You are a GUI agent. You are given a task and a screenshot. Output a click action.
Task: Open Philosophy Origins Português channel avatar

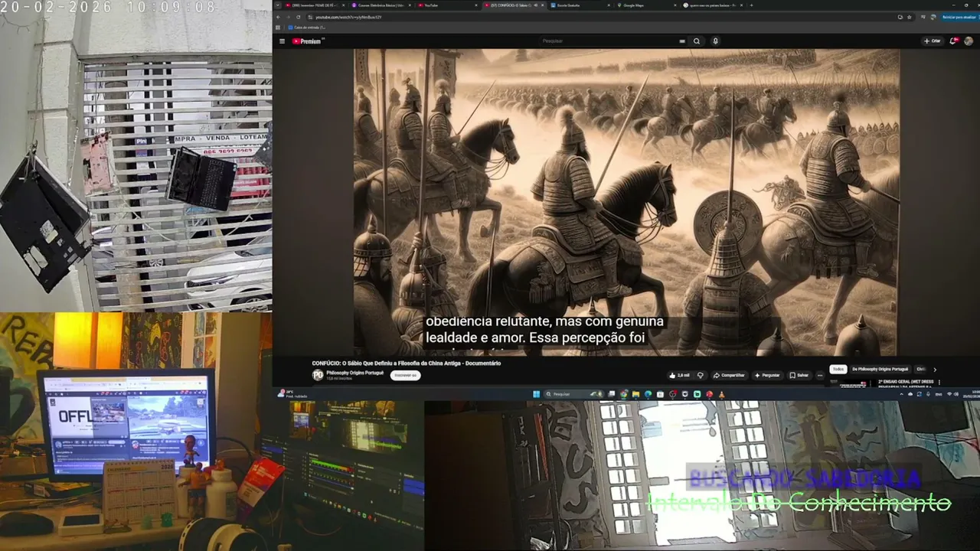[318, 375]
